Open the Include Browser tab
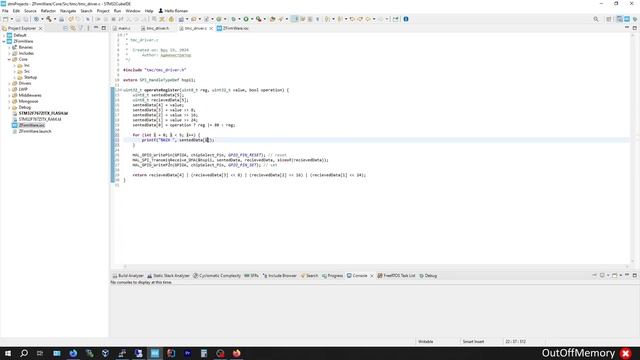Screen dimensions: 640x360 point(280,276)
